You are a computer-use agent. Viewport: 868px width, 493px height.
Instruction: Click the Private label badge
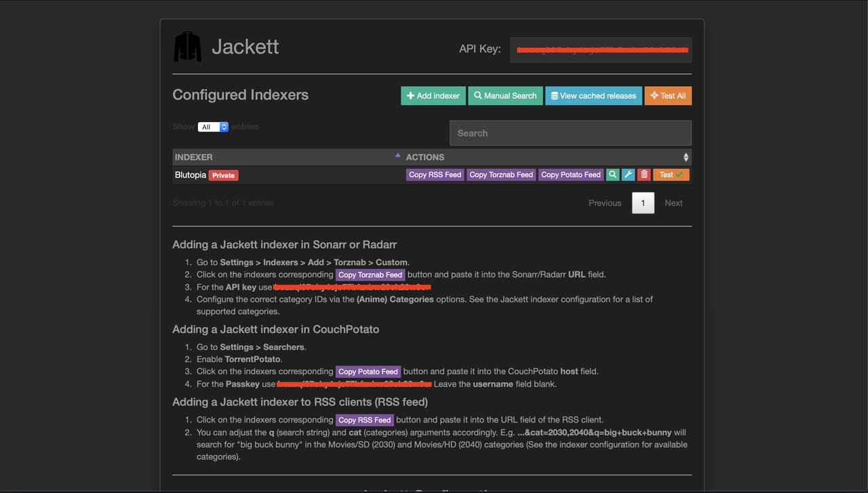click(223, 175)
